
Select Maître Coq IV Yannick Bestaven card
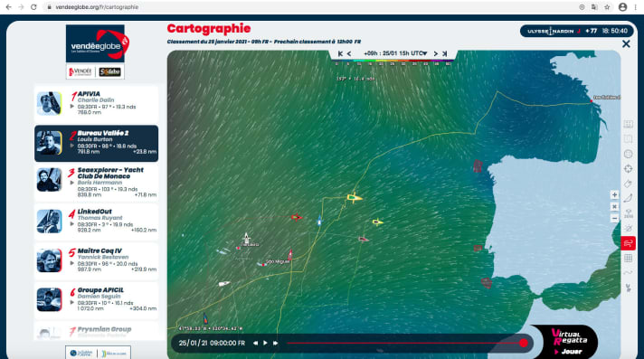96,260
